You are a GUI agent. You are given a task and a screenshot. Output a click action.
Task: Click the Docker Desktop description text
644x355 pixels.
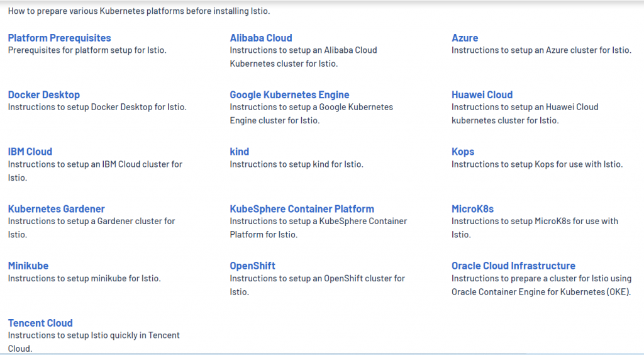coord(97,107)
